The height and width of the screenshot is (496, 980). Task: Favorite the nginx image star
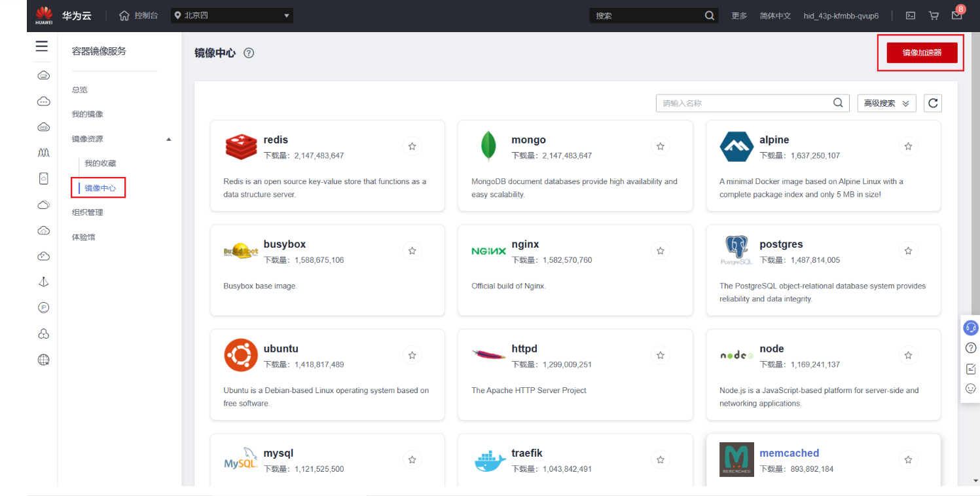(661, 250)
